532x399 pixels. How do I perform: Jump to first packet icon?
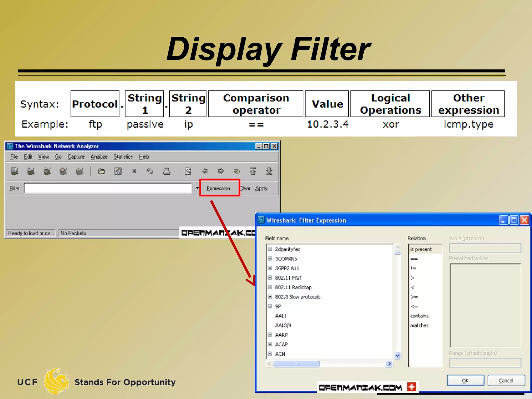pos(253,171)
